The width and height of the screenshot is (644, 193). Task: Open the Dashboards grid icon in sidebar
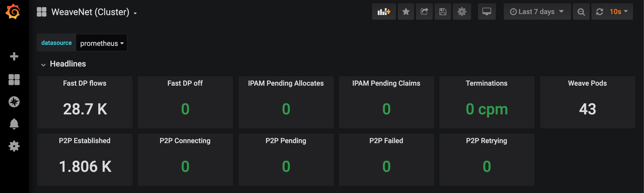[14, 80]
